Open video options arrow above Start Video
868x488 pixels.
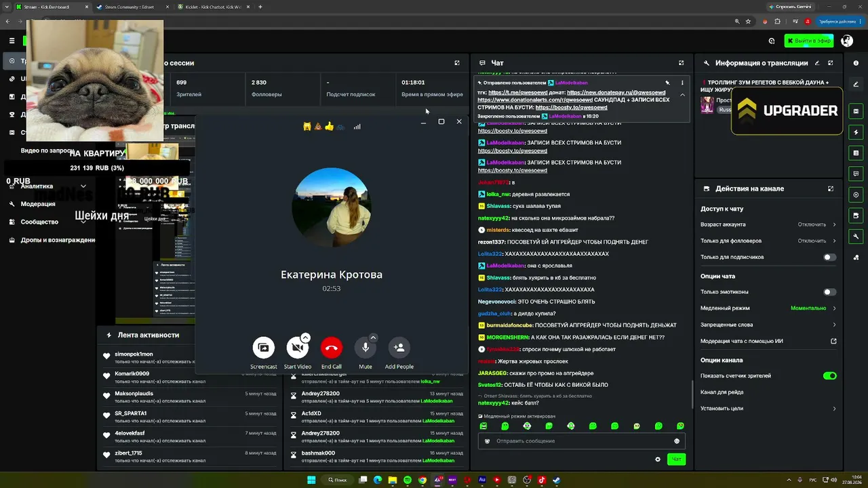pyautogui.click(x=305, y=338)
